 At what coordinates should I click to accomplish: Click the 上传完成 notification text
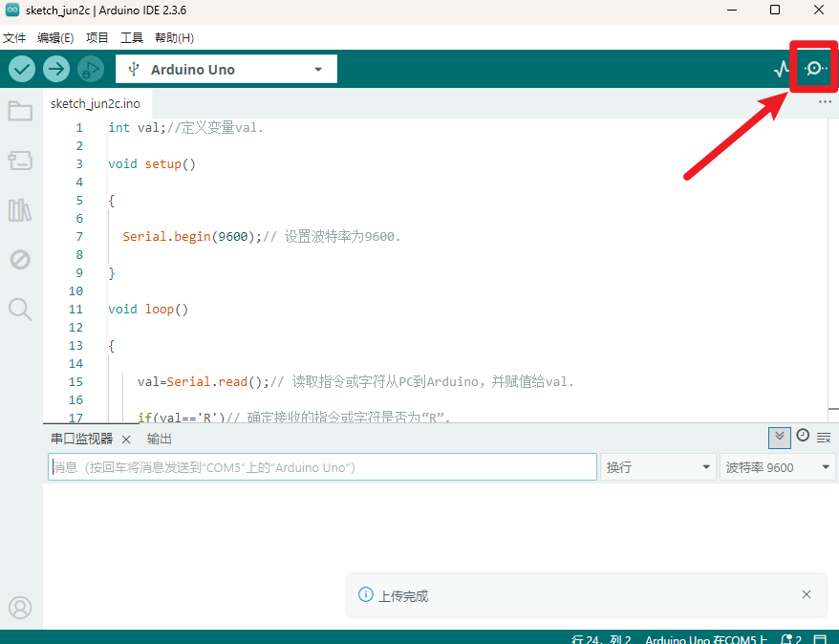(x=403, y=596)
